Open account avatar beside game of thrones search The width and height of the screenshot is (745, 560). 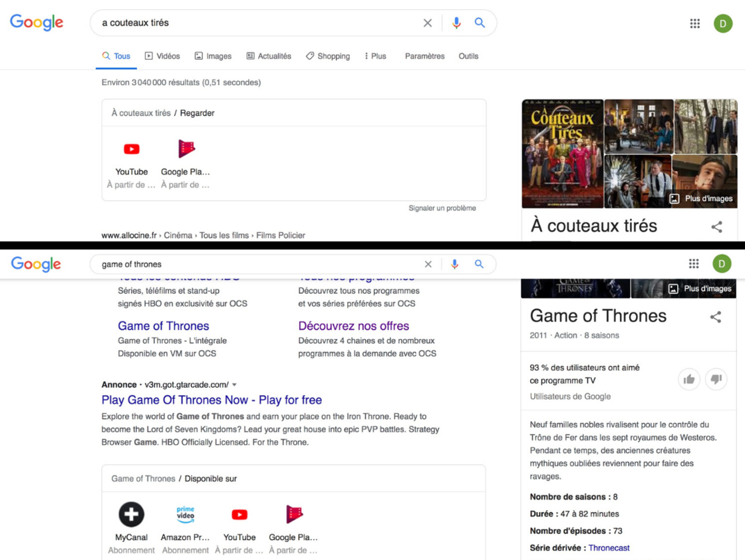tap(721, 263)
